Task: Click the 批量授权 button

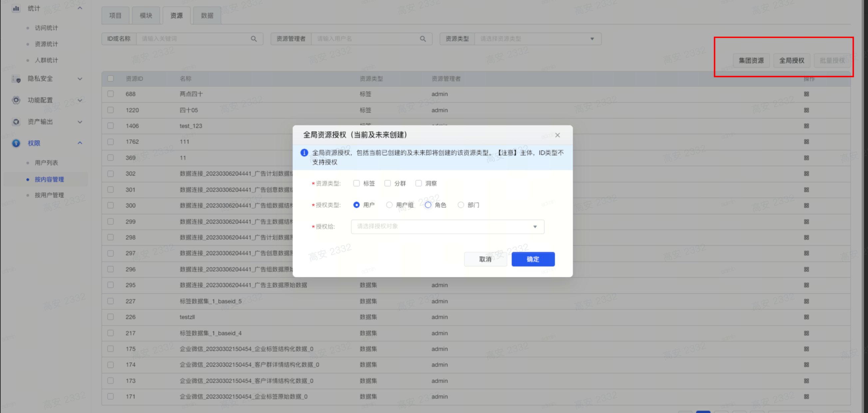Action: coord(832,61)
